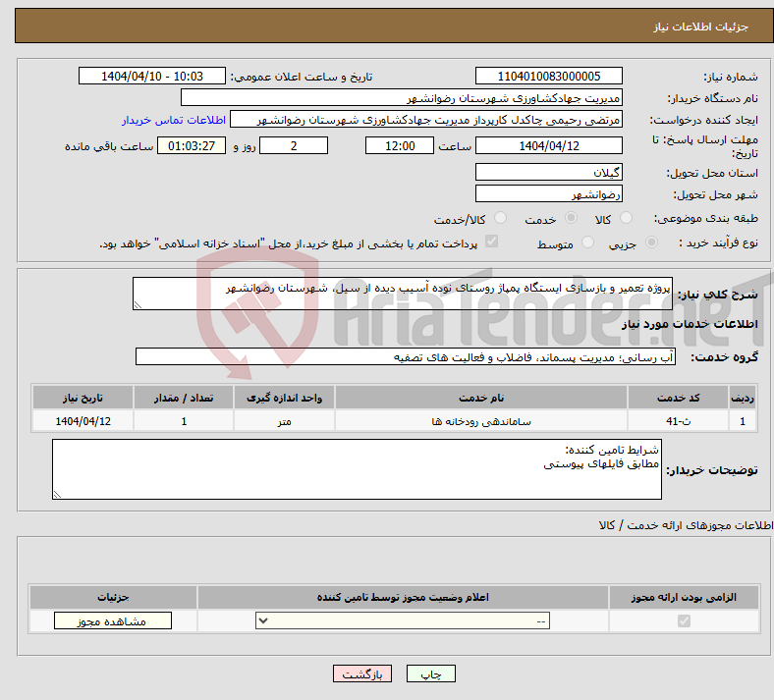The width and height of the screenshot is (774, 700).
Task: Click the response deadline date field in the header form
Action: 548,145
